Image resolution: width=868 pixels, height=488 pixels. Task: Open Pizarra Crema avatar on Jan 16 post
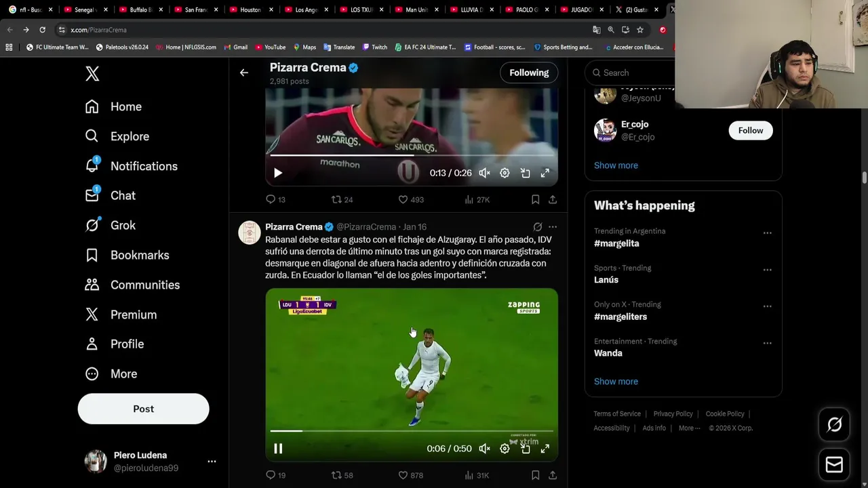click(250, 232)
